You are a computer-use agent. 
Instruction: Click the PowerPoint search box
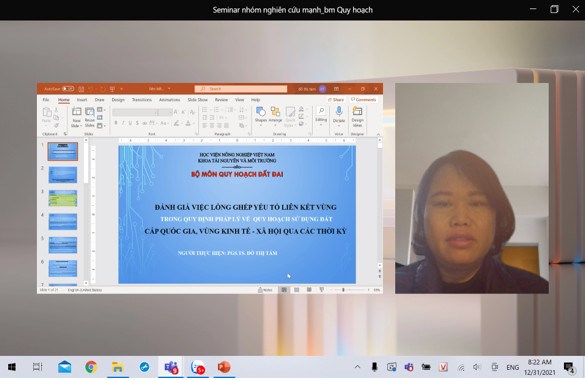pyautogui.click(x=241, y=89)
